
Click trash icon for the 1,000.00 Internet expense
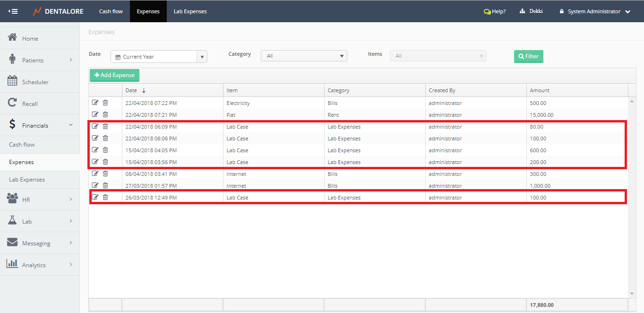click(x=105, y=185)
